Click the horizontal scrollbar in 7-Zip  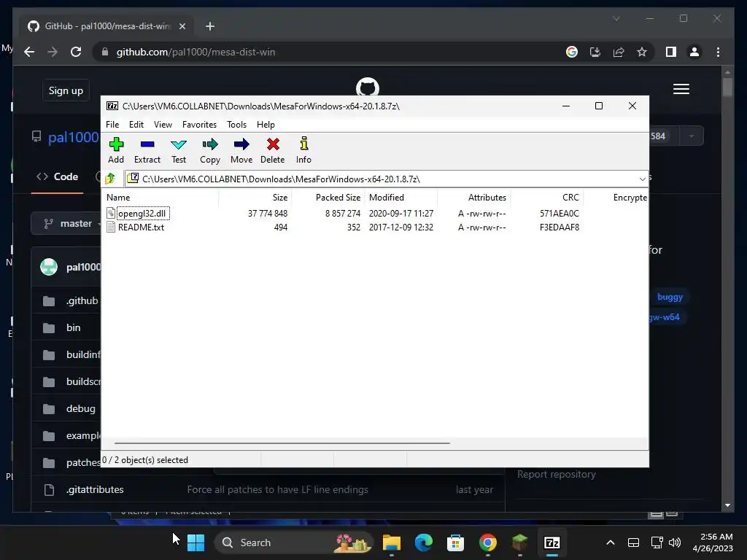282,443
